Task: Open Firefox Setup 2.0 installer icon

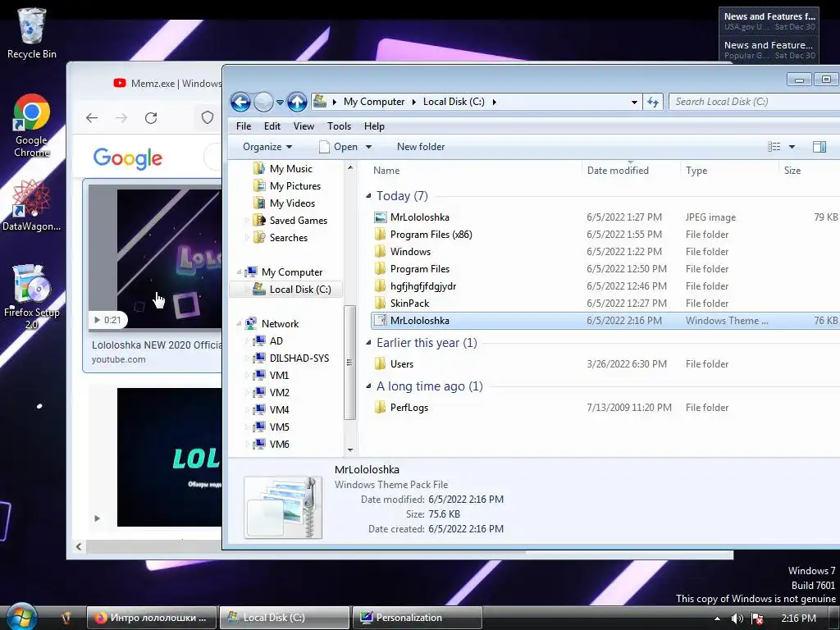Action: pyautogui.click(x=32, y=296)
